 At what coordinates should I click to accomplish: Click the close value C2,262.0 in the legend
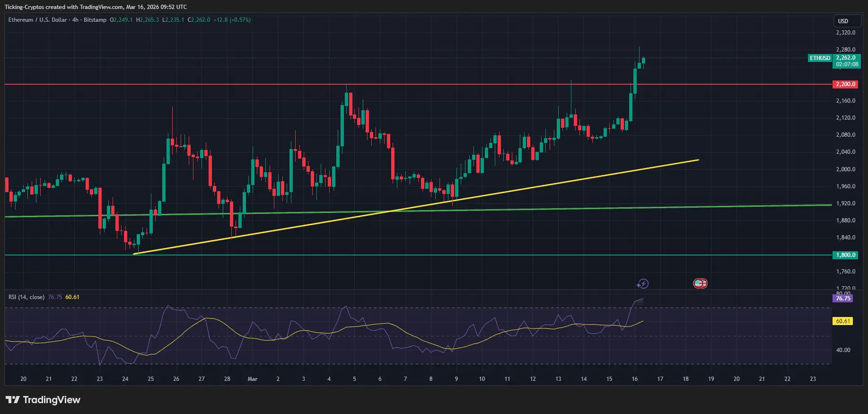199,20
